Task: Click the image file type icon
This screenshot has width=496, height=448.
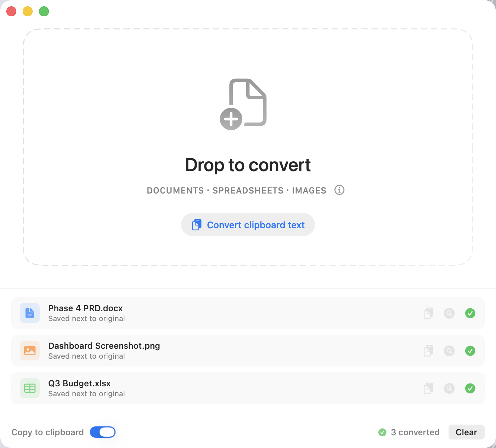Action: click(x=30, y=351)
